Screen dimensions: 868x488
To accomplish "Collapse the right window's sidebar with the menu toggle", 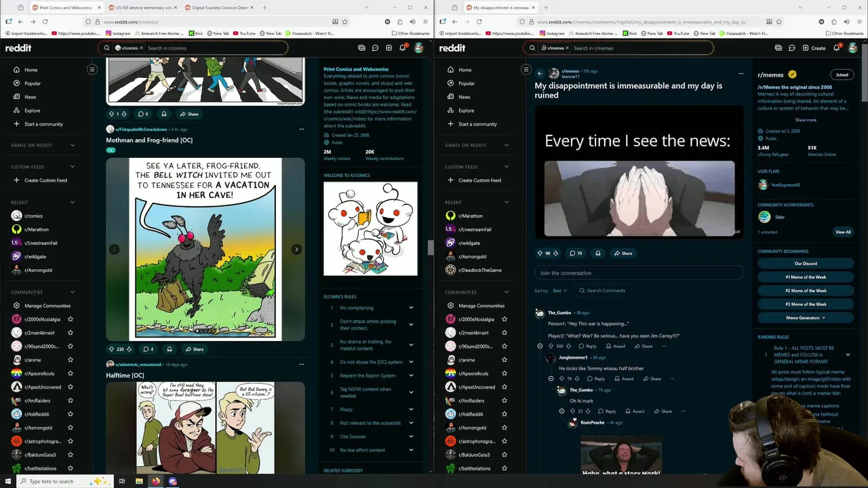I will pyautogui.click(x=526, y=69).
